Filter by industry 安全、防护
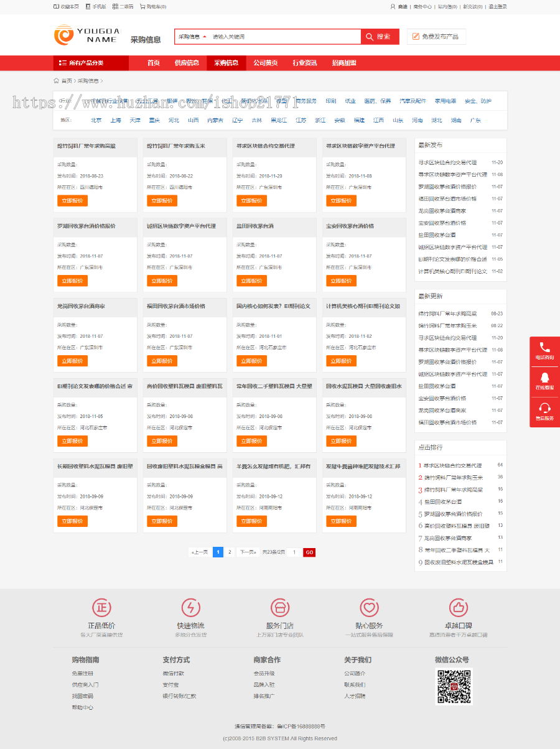 [478, 101]
